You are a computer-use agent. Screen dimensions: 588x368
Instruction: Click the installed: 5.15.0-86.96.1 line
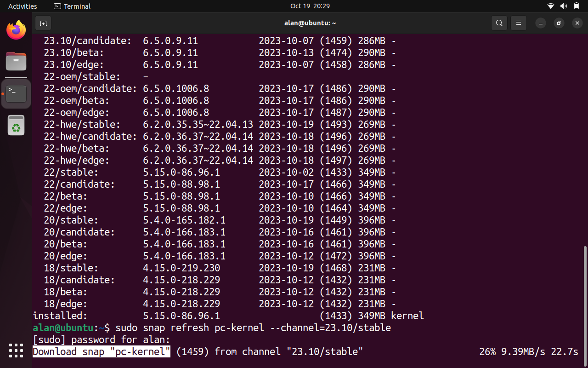[228, 316]
